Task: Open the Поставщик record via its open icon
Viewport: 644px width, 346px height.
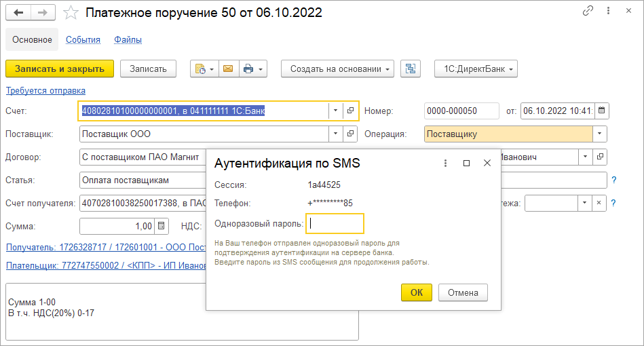Action: point(350,134)
